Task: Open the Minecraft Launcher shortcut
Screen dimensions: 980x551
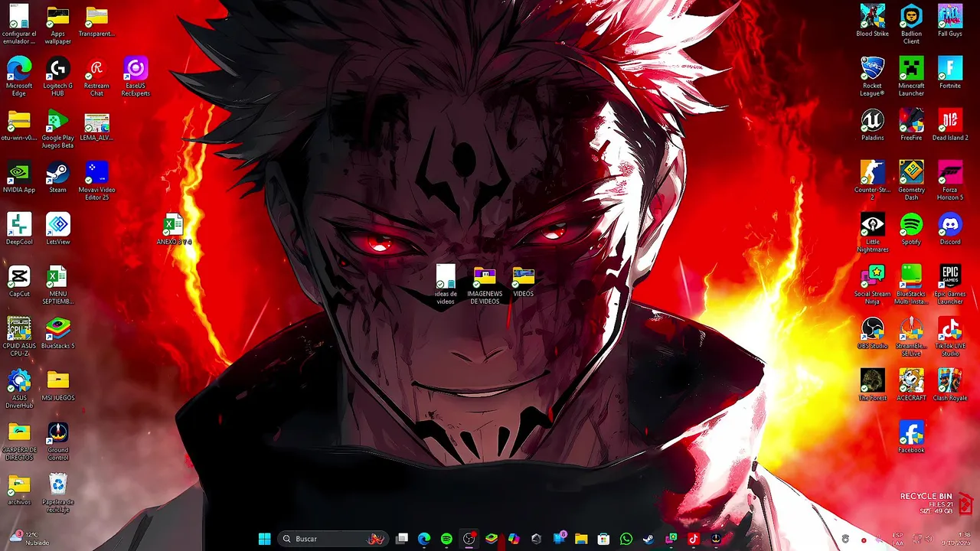Action: 911,77
